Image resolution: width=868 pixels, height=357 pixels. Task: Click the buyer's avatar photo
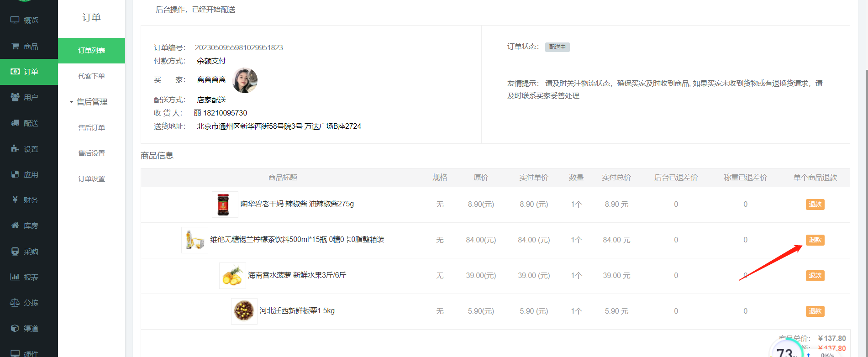(245, 80)
